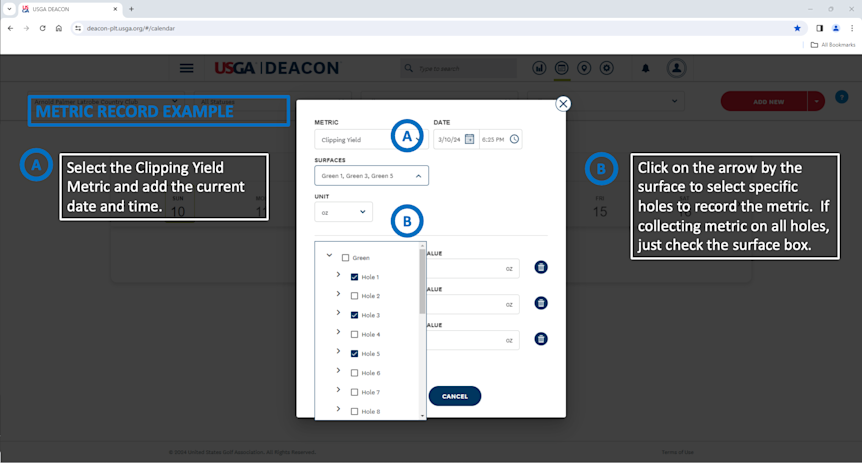
Task: Expand the Hole 3 tree node
Action: click(x=338, y=313)
